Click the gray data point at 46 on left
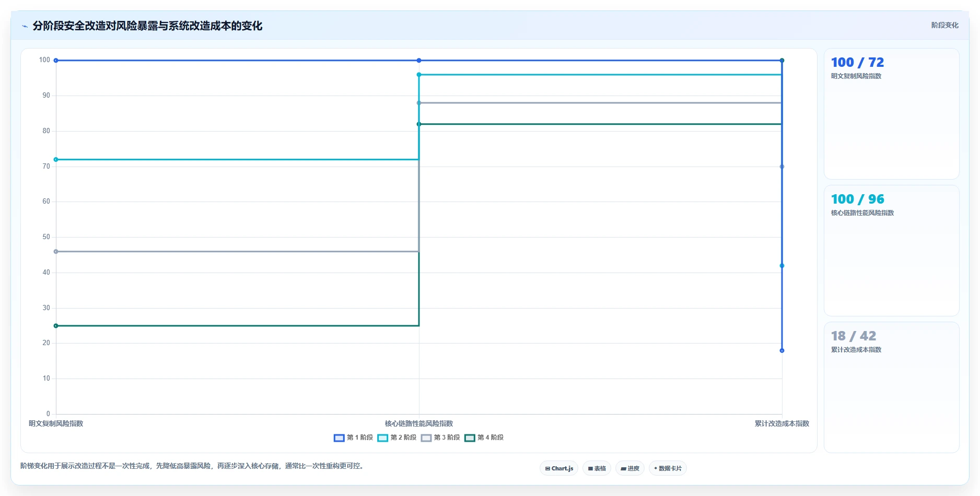Screen dimensions: 980x496 point(56,252)
